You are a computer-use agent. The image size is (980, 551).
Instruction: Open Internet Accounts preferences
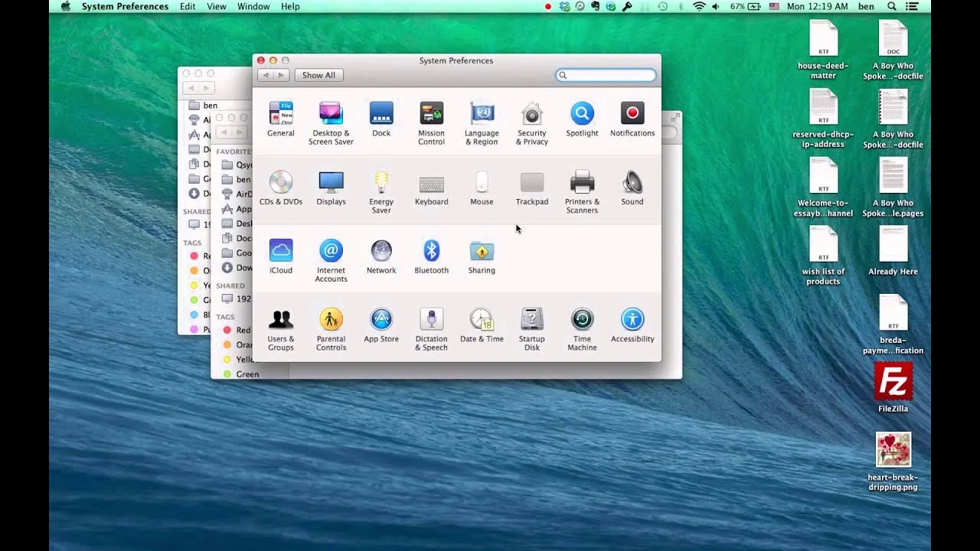pos(331,260)
